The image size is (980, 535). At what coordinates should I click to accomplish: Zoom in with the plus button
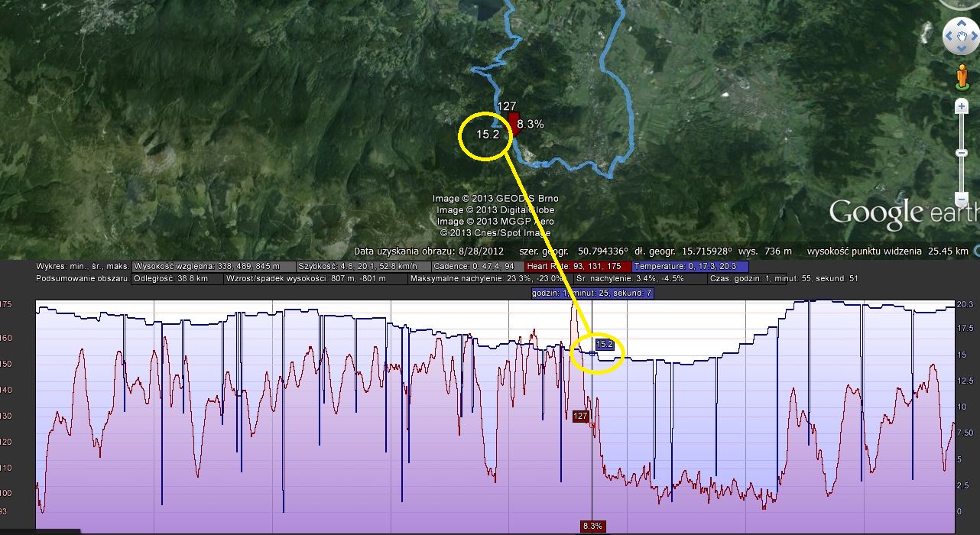point(962,107)
